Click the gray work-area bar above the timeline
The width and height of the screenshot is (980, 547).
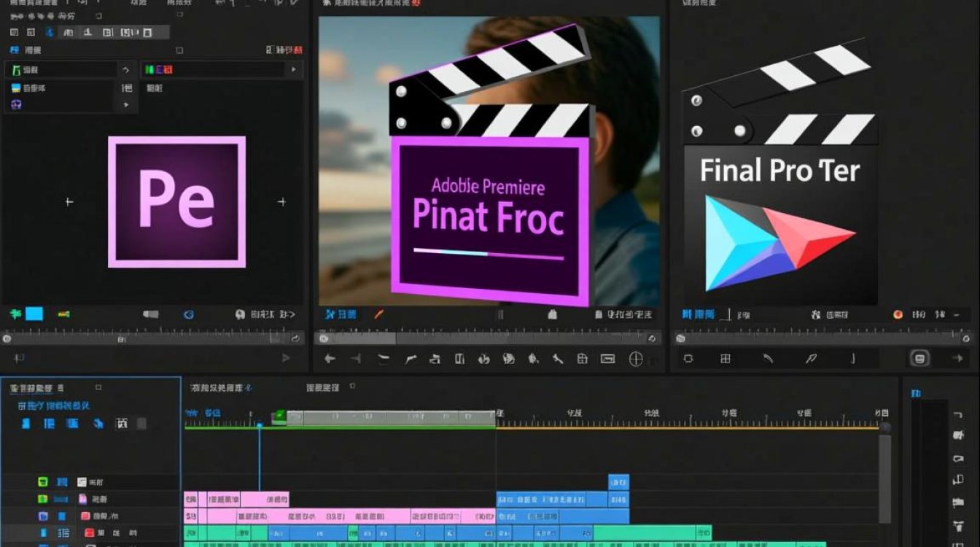[391, 417]
